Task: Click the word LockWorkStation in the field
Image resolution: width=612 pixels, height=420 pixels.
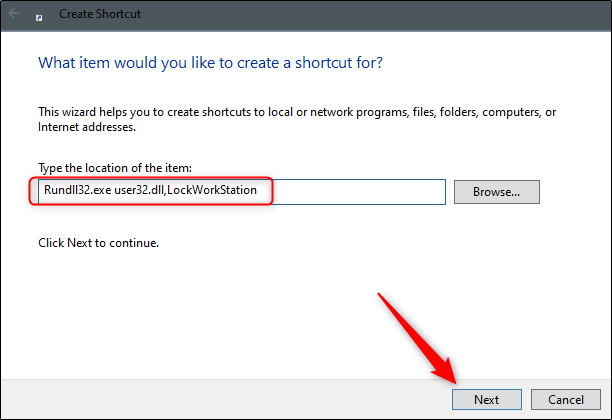Action: coord(212,190)
